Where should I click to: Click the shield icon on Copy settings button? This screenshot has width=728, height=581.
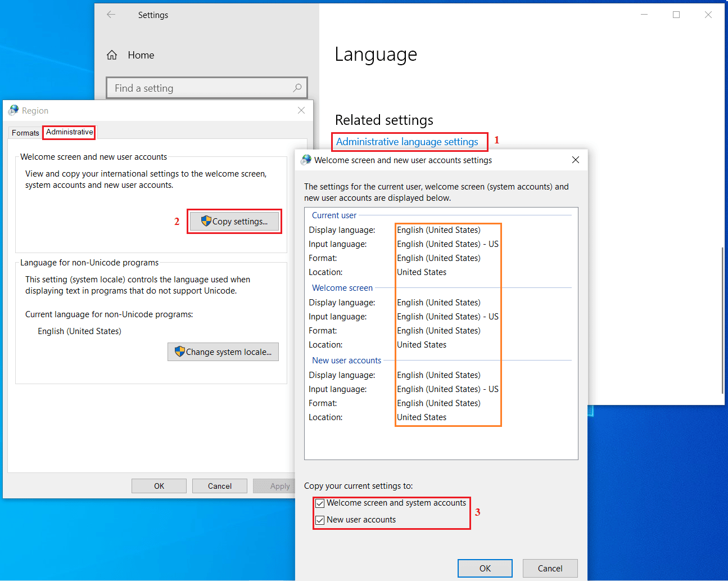[x=206, y=221]
